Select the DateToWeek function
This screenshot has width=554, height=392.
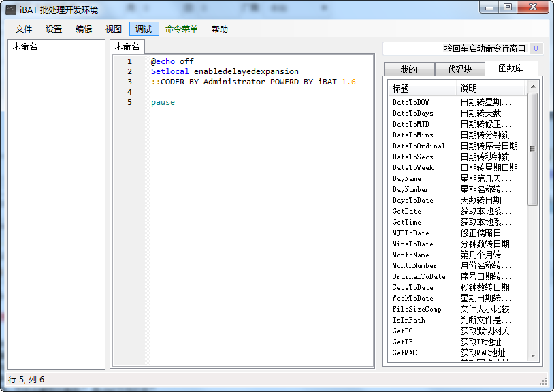point(412,167)
